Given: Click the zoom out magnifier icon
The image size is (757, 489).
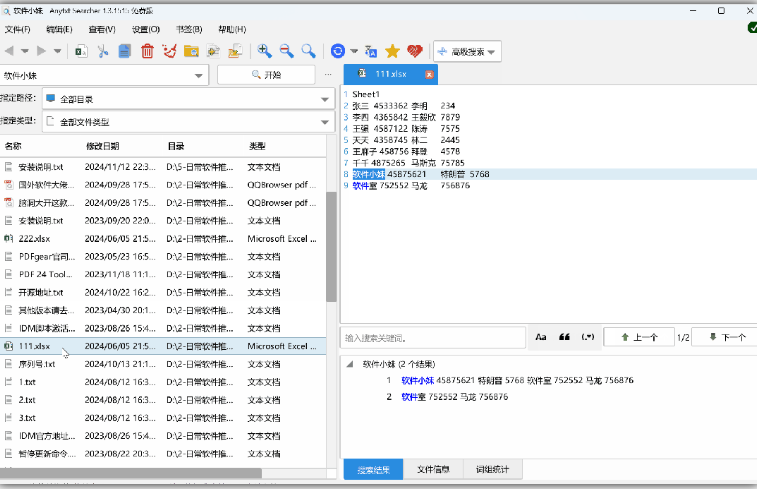Looking at the screenshot, I should pos(286,51).
